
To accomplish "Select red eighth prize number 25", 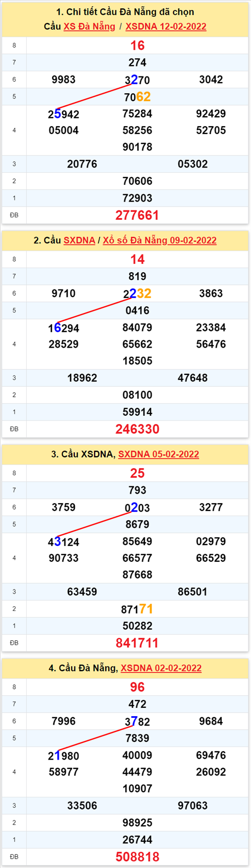I will tap(137, 473).
